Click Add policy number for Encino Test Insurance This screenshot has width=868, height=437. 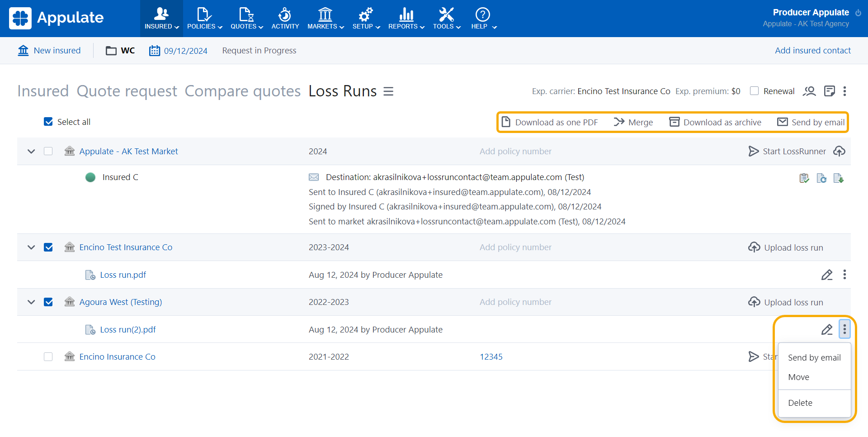tap(515, 247)
